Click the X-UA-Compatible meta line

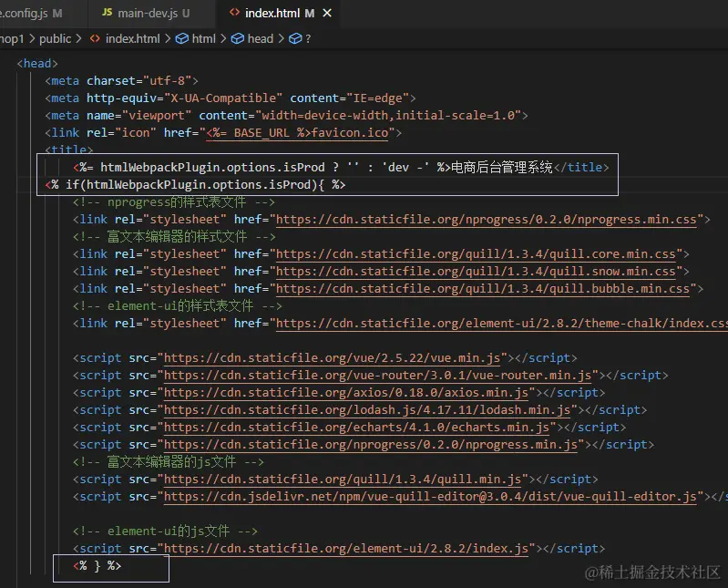(x=231, y=98)
